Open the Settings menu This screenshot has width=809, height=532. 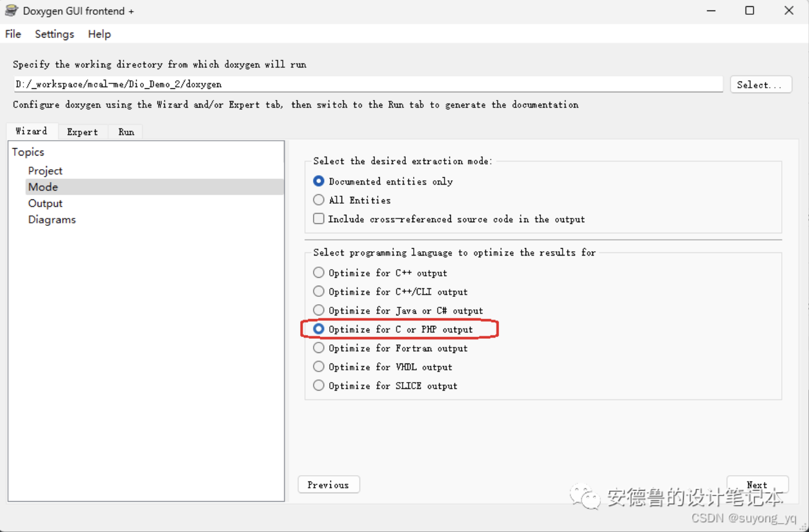point(54,34)
